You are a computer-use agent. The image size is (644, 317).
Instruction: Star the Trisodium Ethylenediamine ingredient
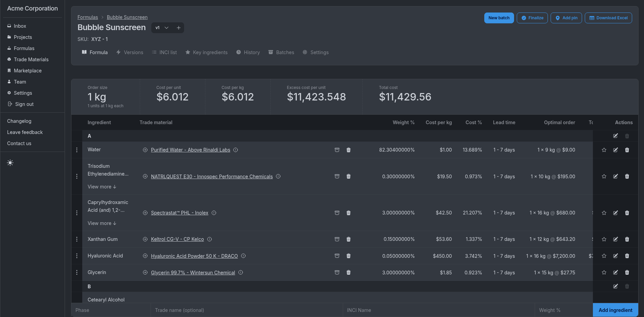coord(604,176)
